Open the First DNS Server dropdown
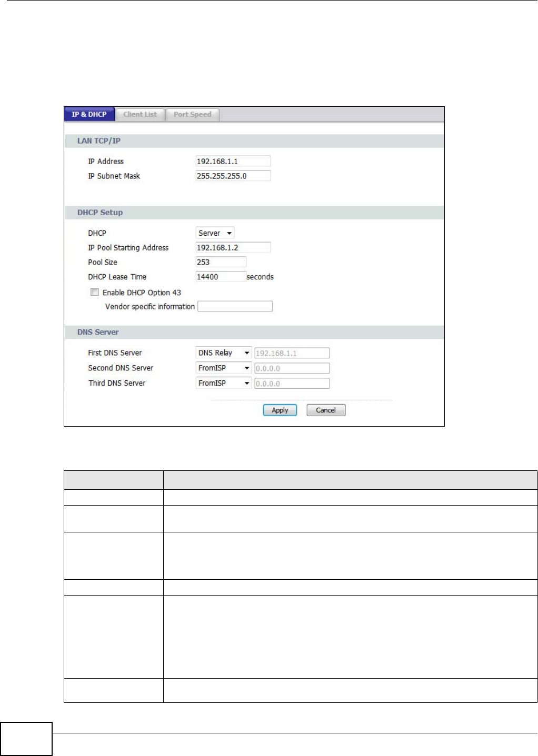The height and width of the screenshot is (756, 538). point(223,353)
